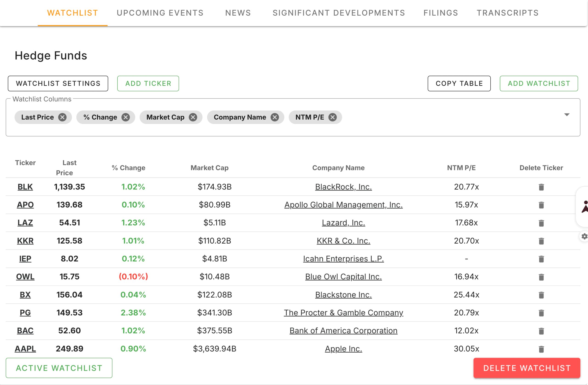Click the red Delete Watchlist button

[x=526, y=368]
